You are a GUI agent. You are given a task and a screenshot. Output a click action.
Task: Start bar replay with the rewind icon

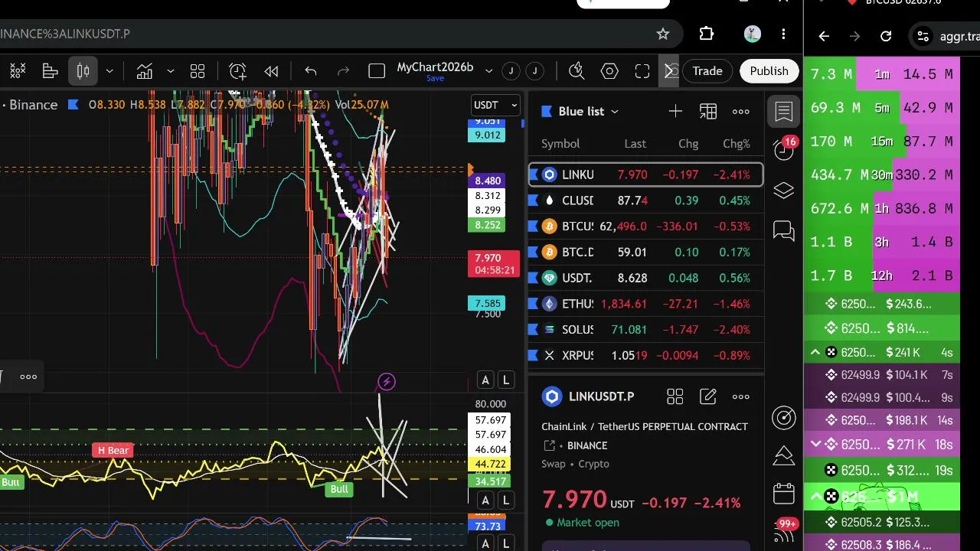(x=271, y=71)
